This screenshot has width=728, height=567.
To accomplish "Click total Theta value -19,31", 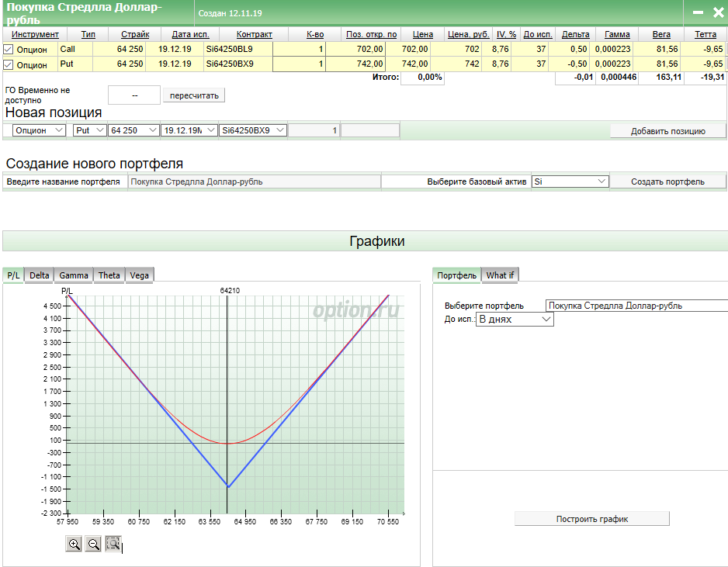I will point(705,78).
